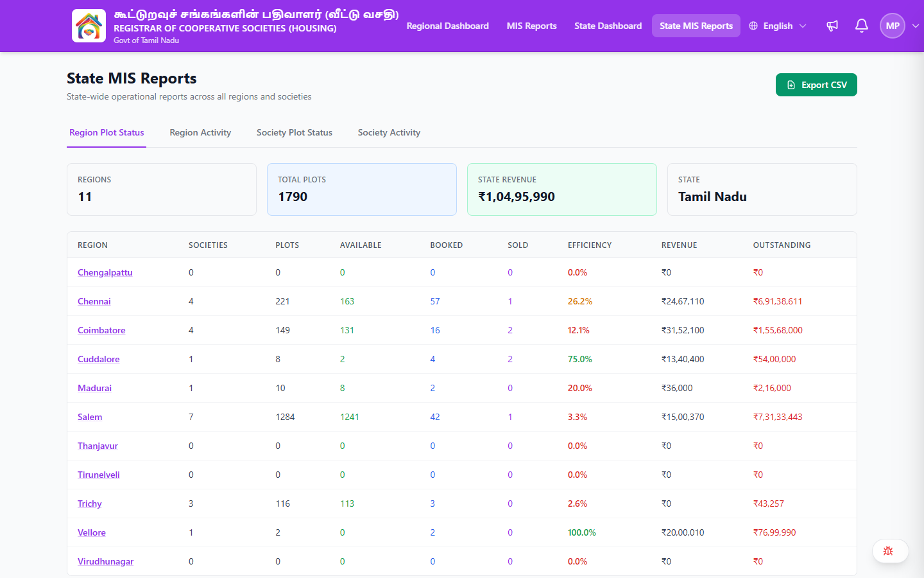Screen dimensions: 924x578
Task: Open the Society Activity tab
Action: coord(389,132)
